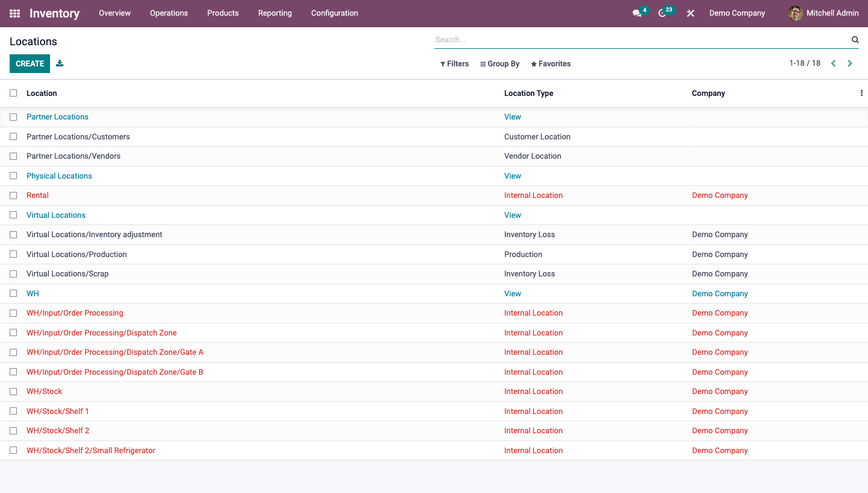Viewport: 868px width, 493px height.
Task: Click Mitchell Admin avatar picture
Action: coord(796,13)
